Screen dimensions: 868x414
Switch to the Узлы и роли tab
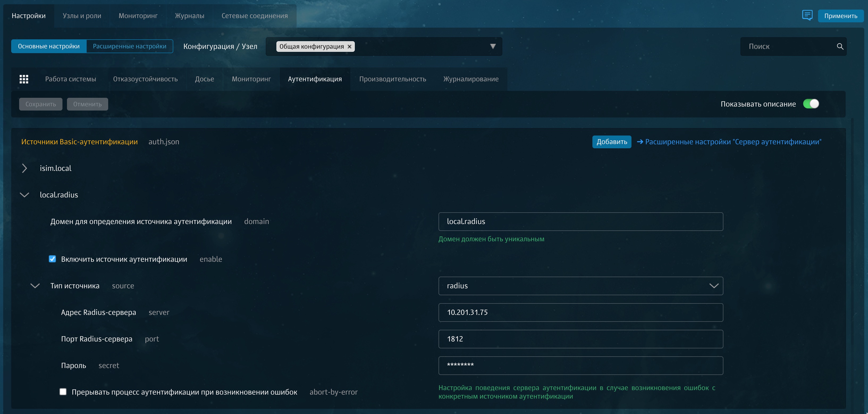(x=82, y=16)
